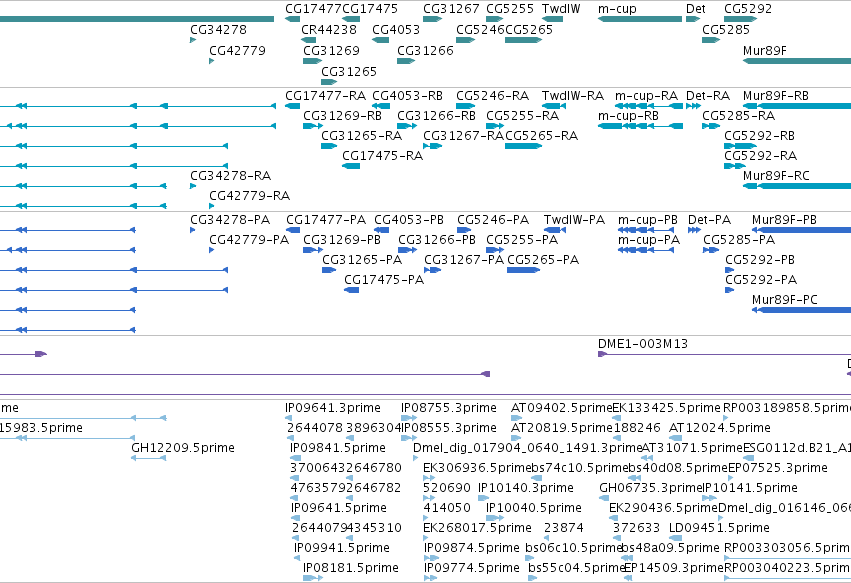Select the AT12024.5prime EST label
This screenshot has height=583, width=851.
(720, 428)
